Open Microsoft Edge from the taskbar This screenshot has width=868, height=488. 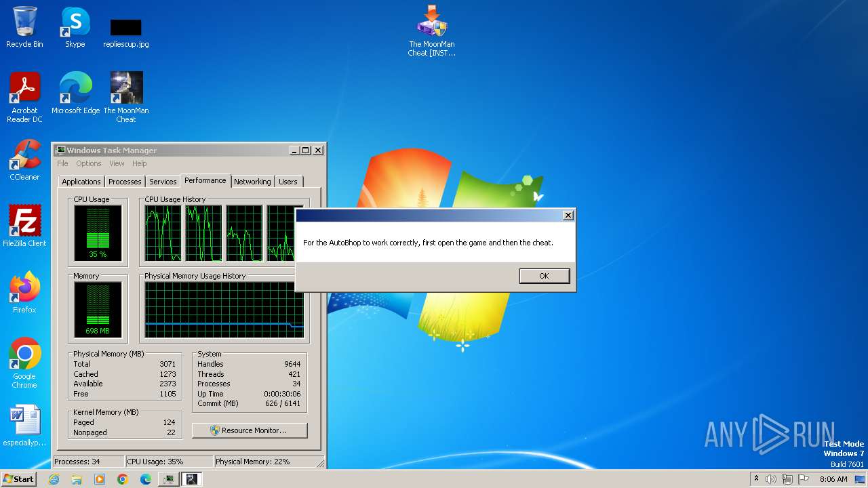pyautogui.click(x=145, y=479)
